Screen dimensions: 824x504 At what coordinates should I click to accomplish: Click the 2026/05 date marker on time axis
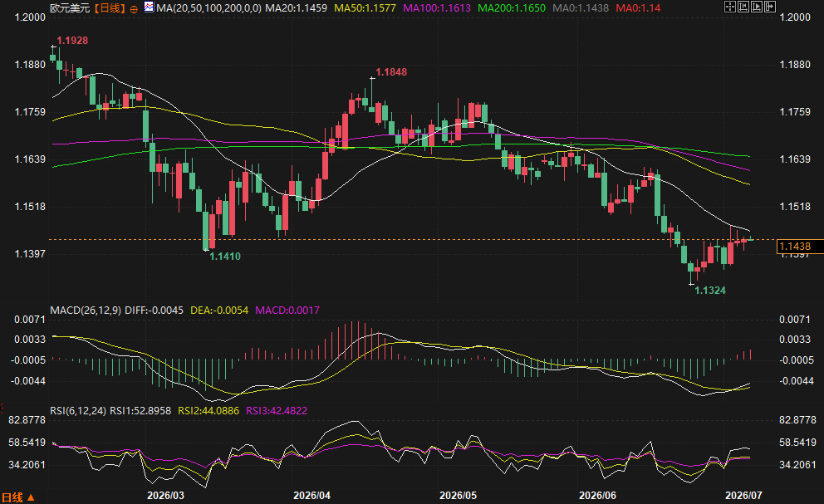tap(459, 496)
